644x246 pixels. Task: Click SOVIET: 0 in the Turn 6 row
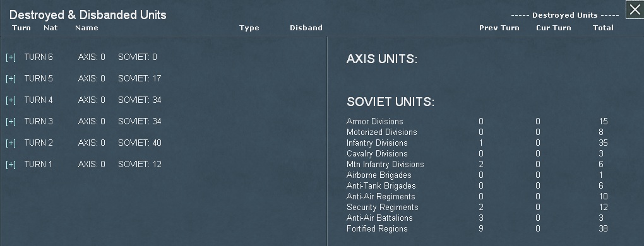(x=138, y=57)
